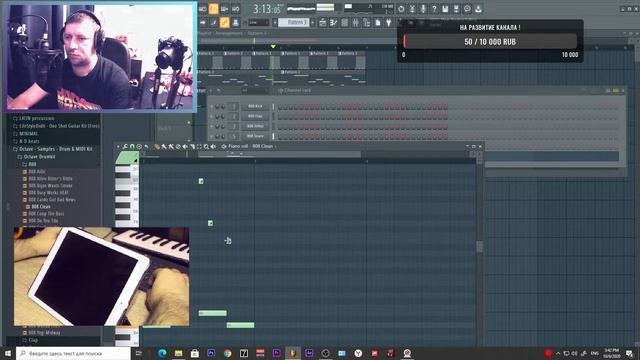
Task: Pick the Zoom magnifier tool in piano roll
Action: pos(206,146)
